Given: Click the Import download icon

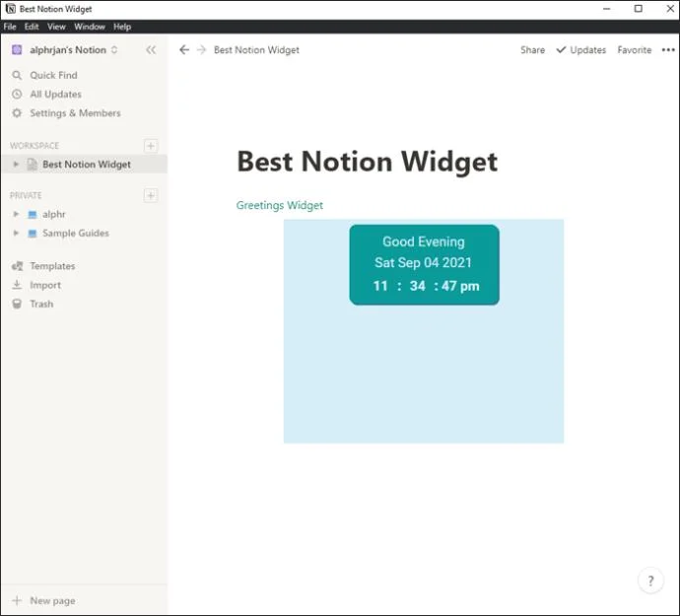Looking at the screenshot, I should pyautogui.click(x=17, y=285).
